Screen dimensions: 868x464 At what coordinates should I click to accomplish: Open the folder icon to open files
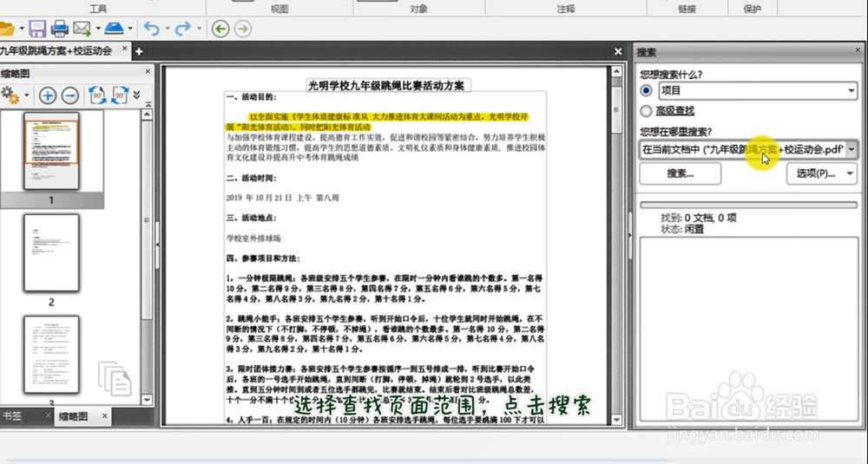coord(7,29)
